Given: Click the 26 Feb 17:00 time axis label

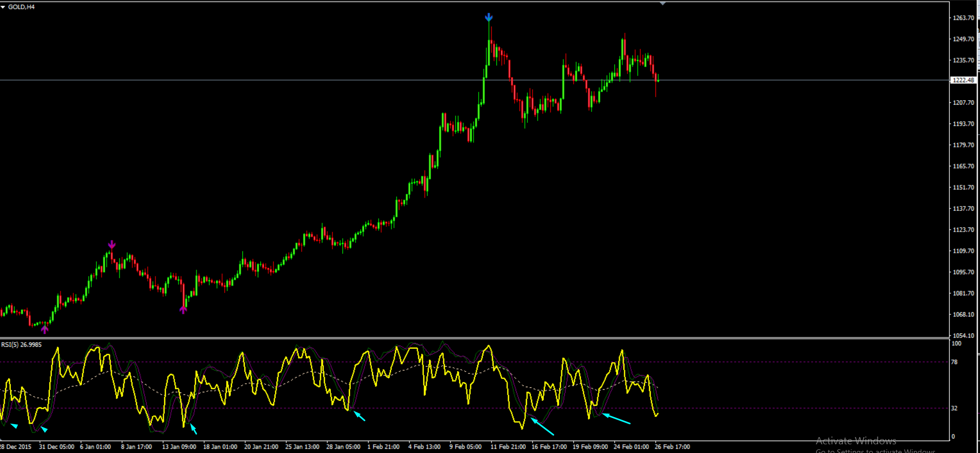Looking at the screenshot, I should pos(672,447).
